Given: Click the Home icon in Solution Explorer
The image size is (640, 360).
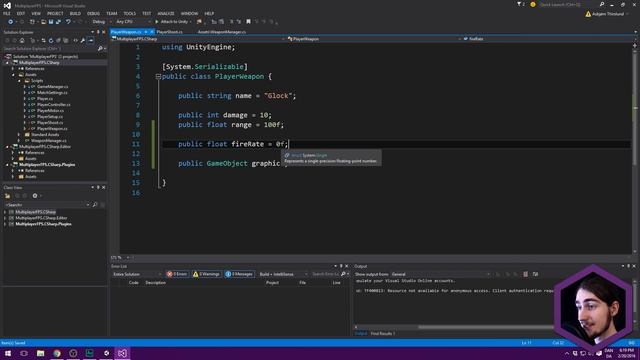Looking at the screenshot, I should click(22, 40).
